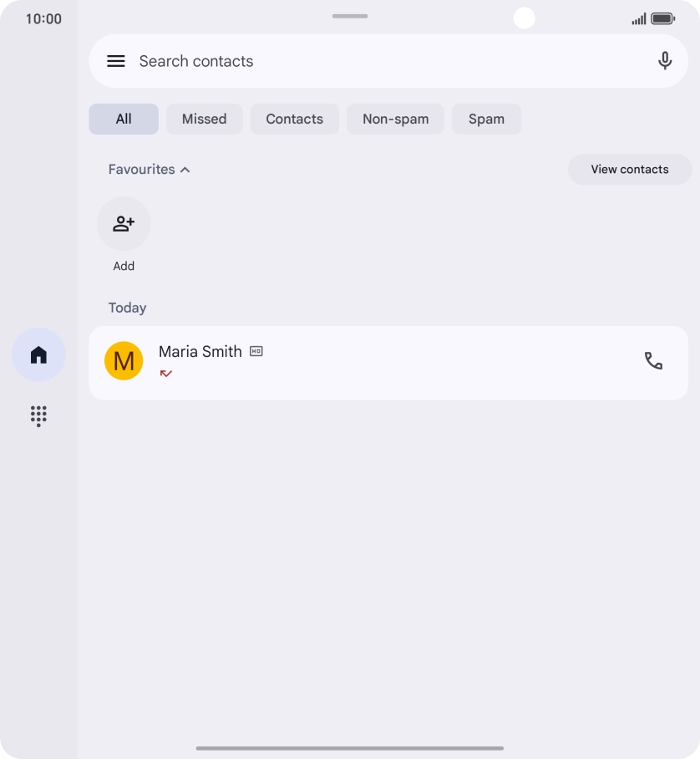
Task: Switch to the Non-spam filter
Action: point(395,119)
